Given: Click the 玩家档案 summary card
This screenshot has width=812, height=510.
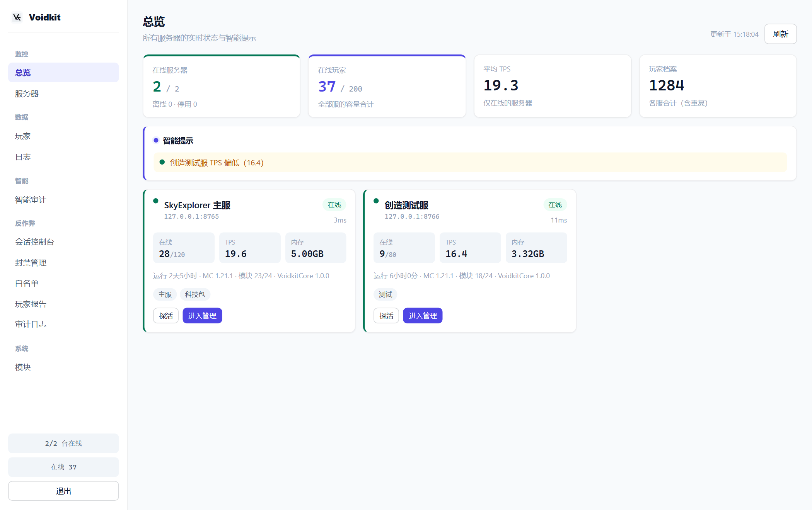Looking at the screenshot, I should [x=718, y=86].
